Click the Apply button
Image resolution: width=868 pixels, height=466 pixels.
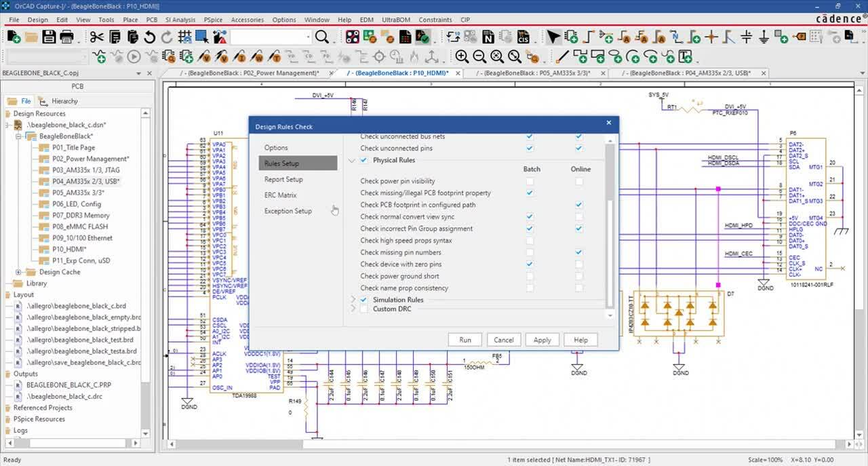pos(542,340)
